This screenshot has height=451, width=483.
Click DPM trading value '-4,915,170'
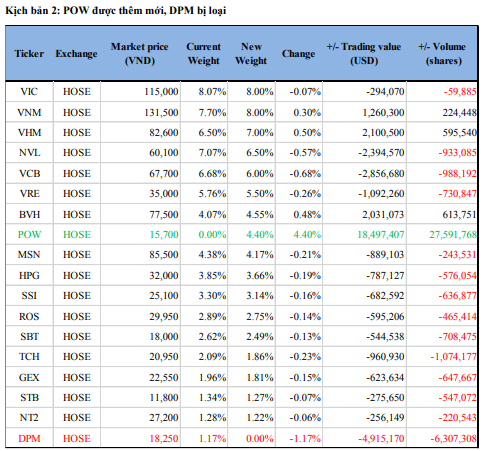pyautogui.click(x=381, y=439)
